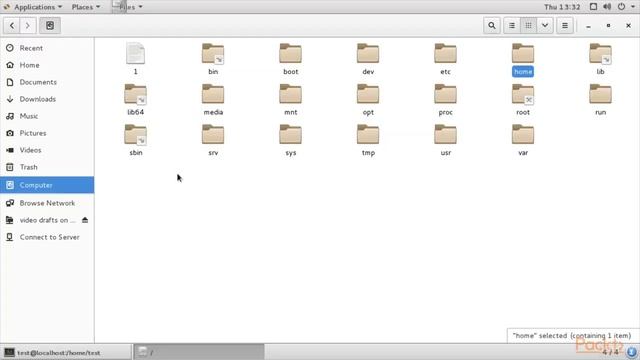Image resolution: width=640 pixels, height=360 pixels.
Task: Select the opt folder
Action: pos(368,99)
